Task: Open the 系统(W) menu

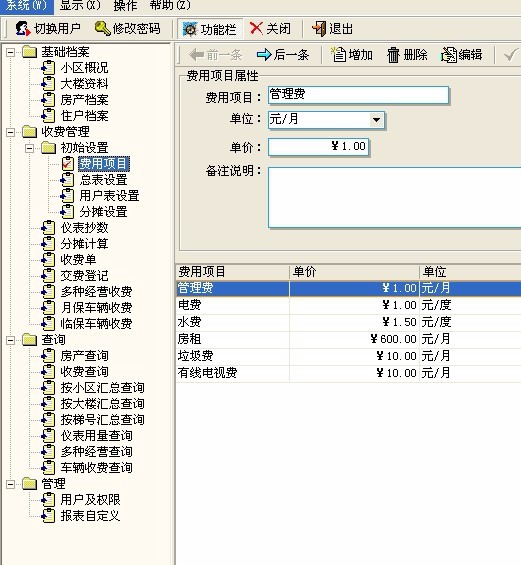Action: (x=26, y=5)
